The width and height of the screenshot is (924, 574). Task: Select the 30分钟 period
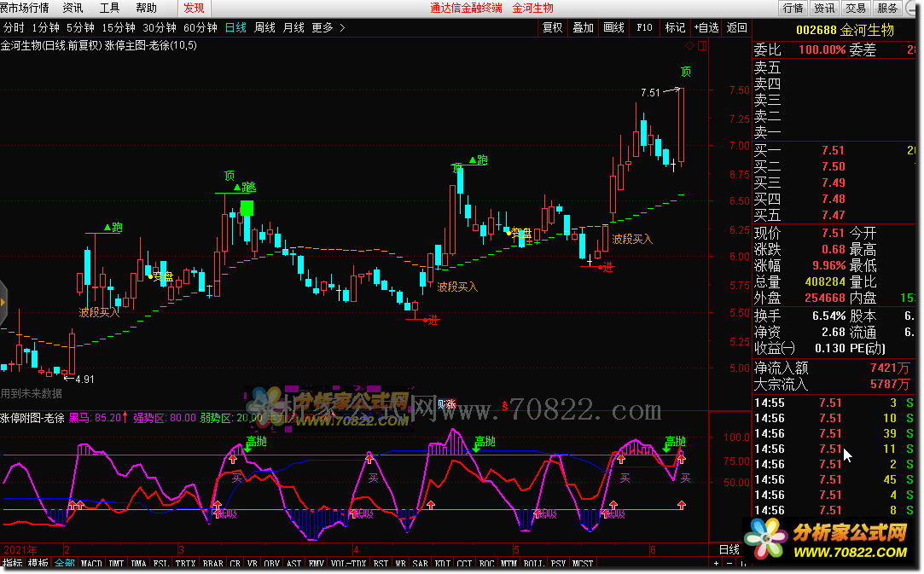pos(159,27)
